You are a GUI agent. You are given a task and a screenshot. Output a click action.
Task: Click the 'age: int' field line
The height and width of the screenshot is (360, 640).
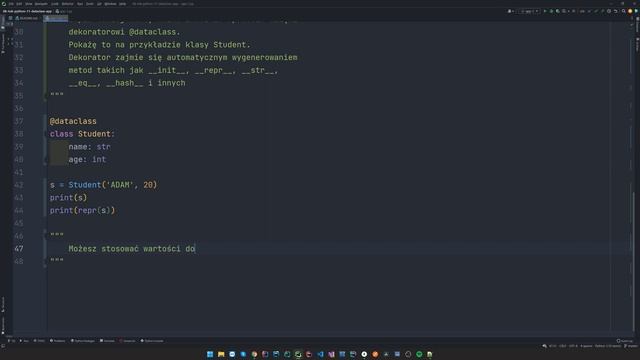(x=87, y=160)
